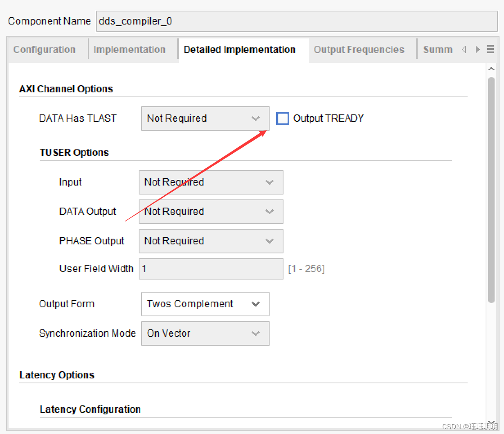Screen dimensions: 504x434
Task: Open the DATA Has TLAST dropdown
Action: (205, 119)
